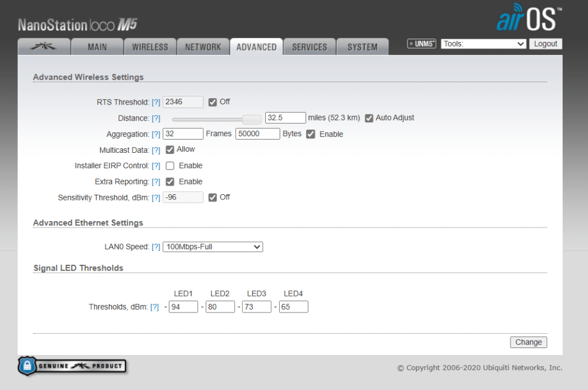Toggle Multicast Data Allow checkbox
588x390 pixels.
tap(170, 150)
